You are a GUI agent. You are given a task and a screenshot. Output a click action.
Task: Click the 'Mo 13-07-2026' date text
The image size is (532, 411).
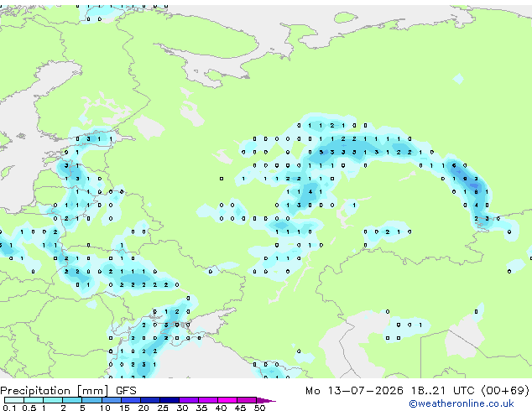point(354,391)
